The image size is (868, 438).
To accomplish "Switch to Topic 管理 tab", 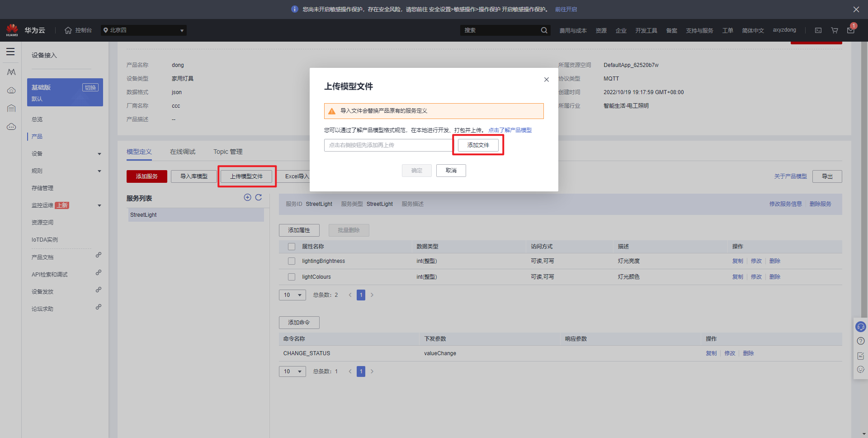I will 228,152.
